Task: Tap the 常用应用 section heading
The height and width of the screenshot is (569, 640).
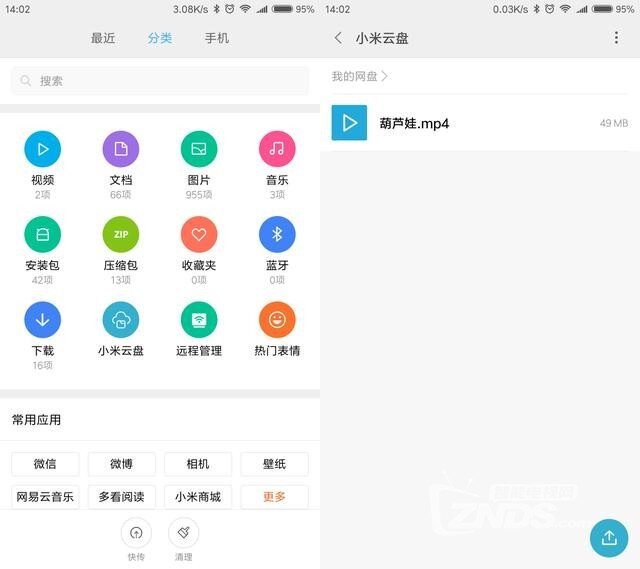Action: [36, 420]
